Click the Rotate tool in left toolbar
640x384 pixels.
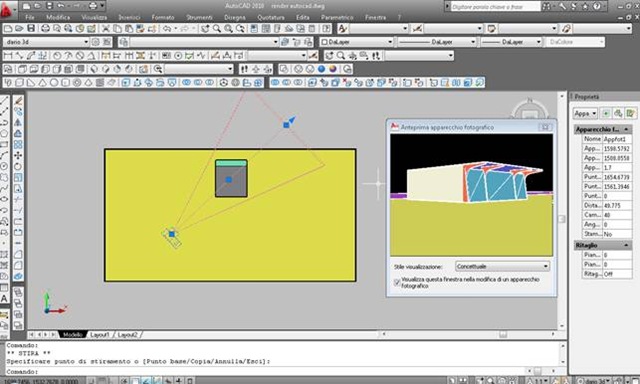(18, 166)
